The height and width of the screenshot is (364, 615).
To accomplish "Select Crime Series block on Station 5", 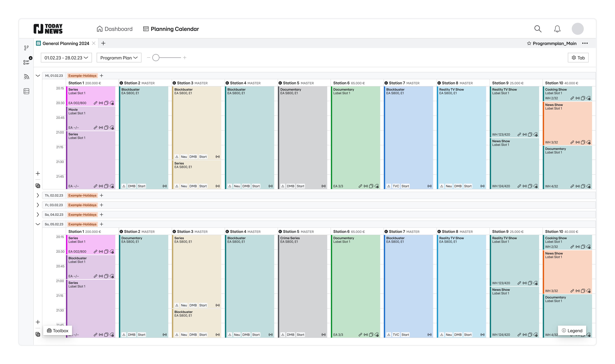I will point(302,286).
